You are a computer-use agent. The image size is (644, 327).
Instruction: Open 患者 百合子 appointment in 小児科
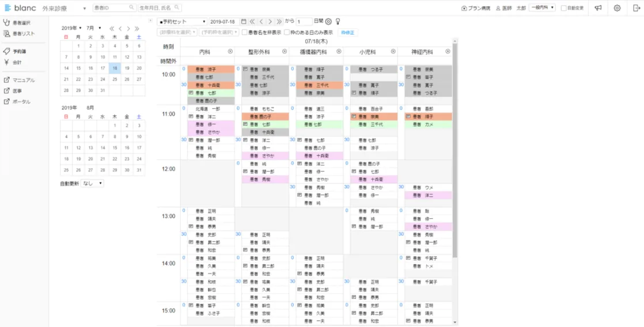tap(374, 109)
